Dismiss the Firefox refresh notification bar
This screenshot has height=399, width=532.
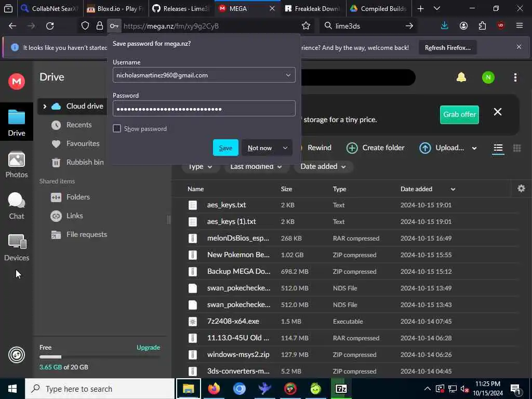point(519,47)
